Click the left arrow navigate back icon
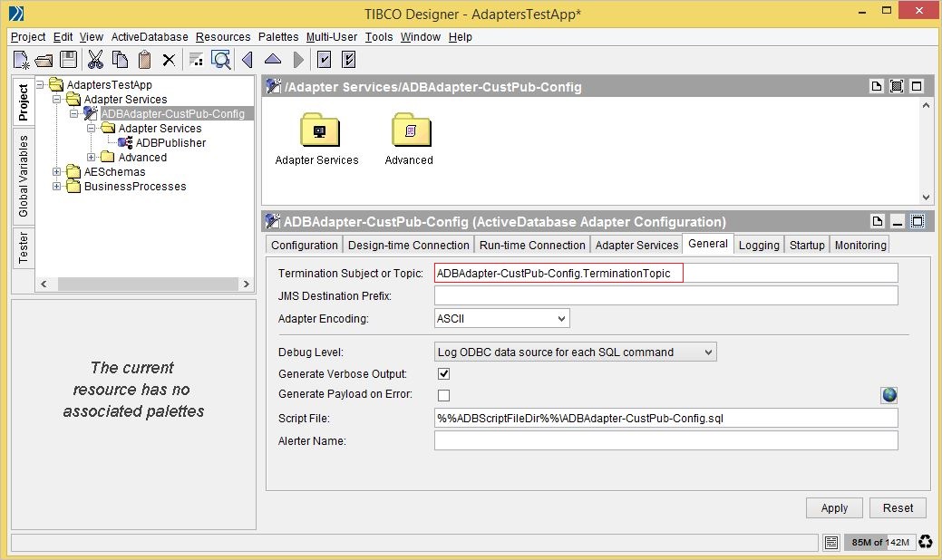The width and height of the screenshot is (942, 560). coord(247,60)
